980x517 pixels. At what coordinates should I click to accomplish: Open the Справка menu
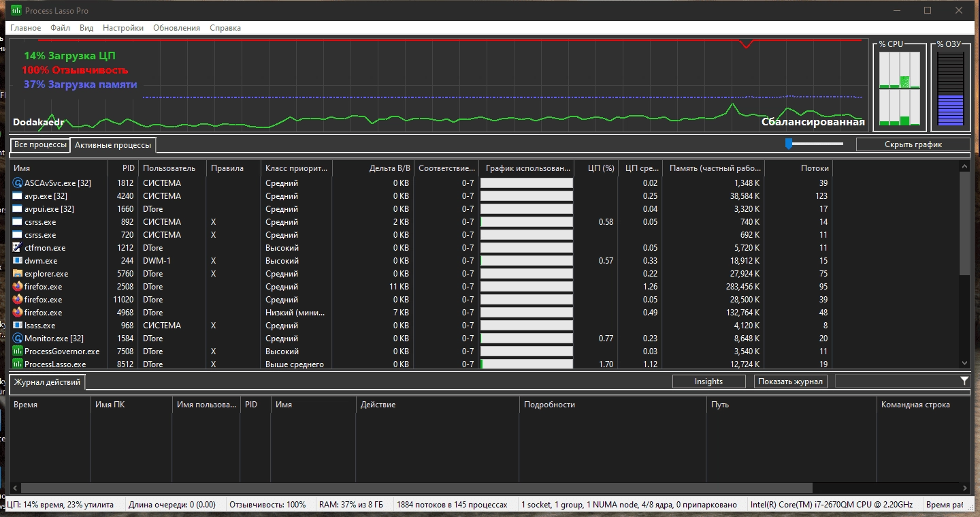tap(225, 28)
